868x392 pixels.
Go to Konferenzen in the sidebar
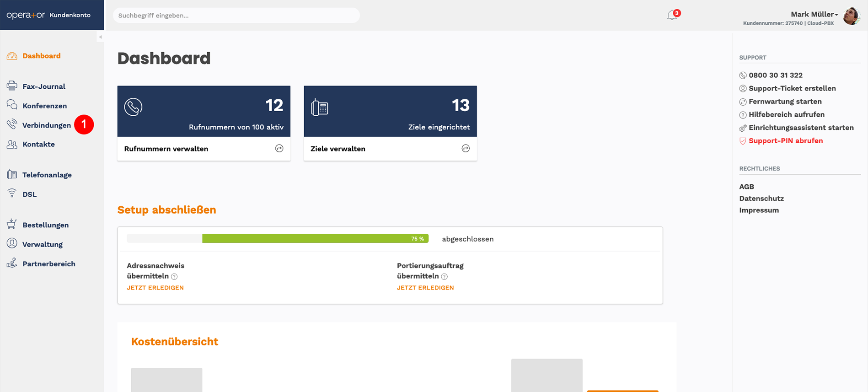(45, 106)
